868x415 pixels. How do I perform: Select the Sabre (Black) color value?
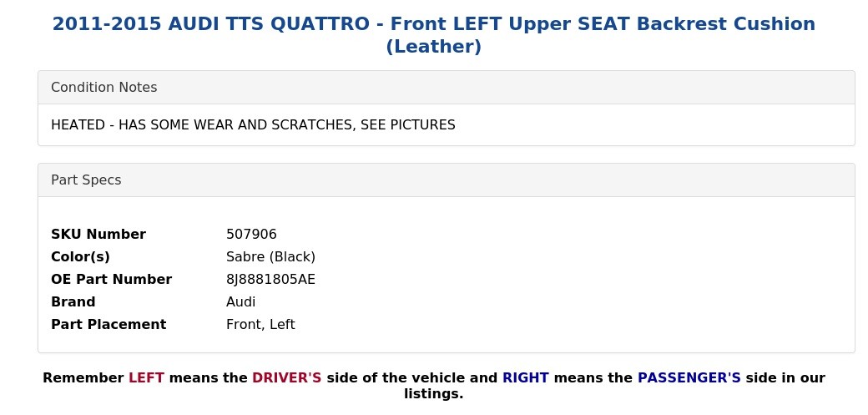(x=270, y=257)
